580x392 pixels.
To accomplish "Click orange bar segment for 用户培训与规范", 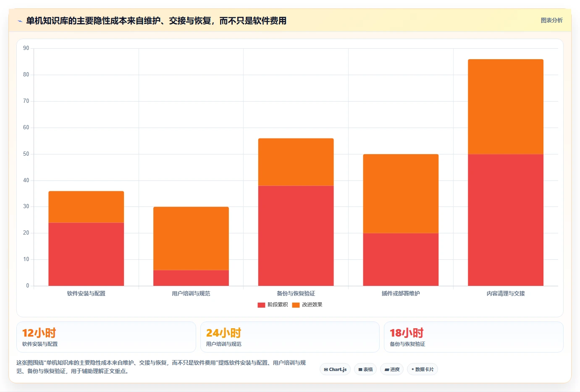I will 191,238.
